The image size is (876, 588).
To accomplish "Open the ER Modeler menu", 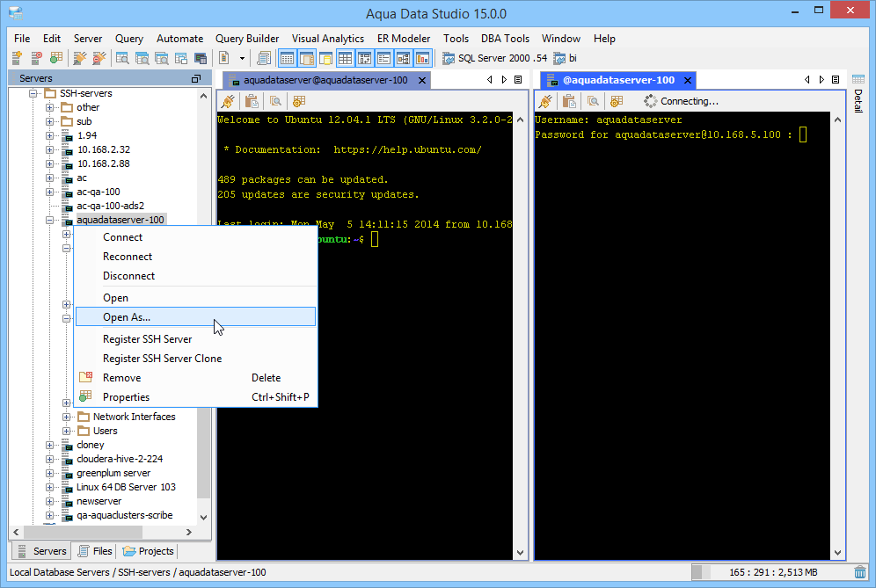I will click(x=404, y=39).
